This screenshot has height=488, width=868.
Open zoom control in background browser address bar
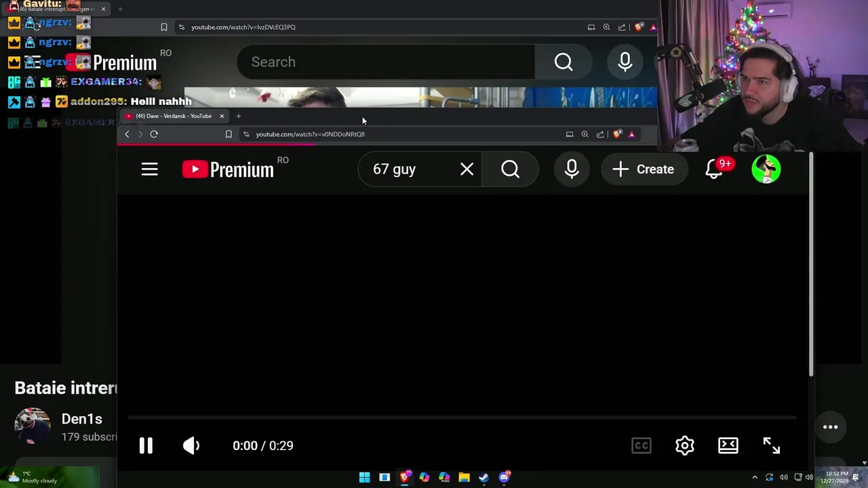point(606,27)
